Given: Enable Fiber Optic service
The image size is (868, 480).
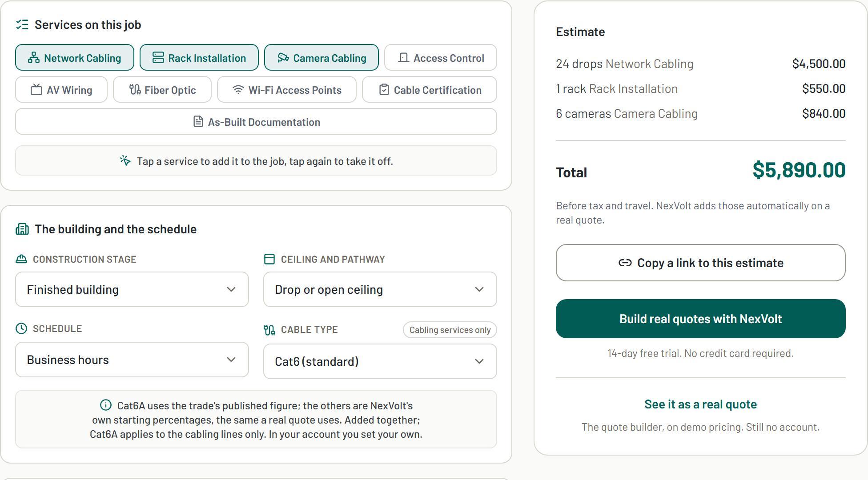Looking at the screenshot, I should (162, 89).
